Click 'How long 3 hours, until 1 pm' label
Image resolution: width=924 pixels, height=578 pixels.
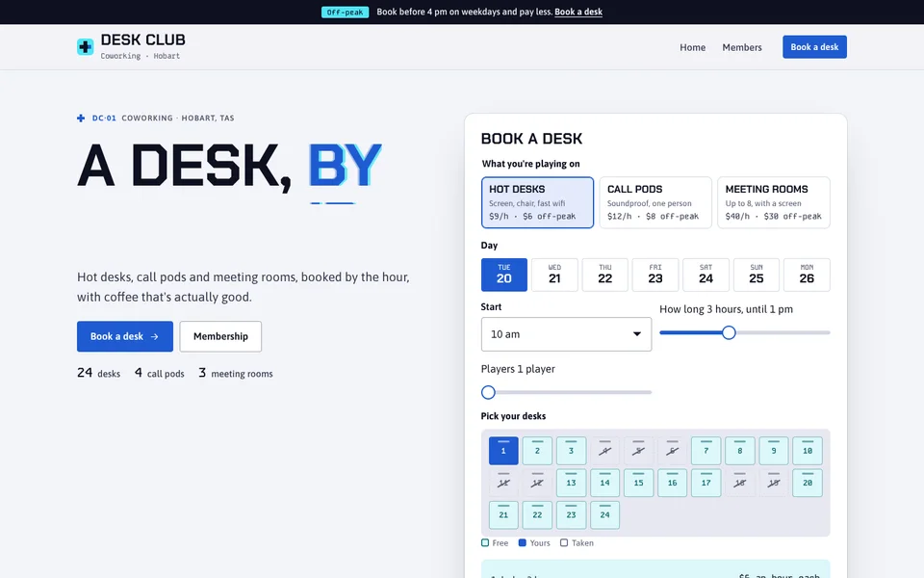click(726, 309)
